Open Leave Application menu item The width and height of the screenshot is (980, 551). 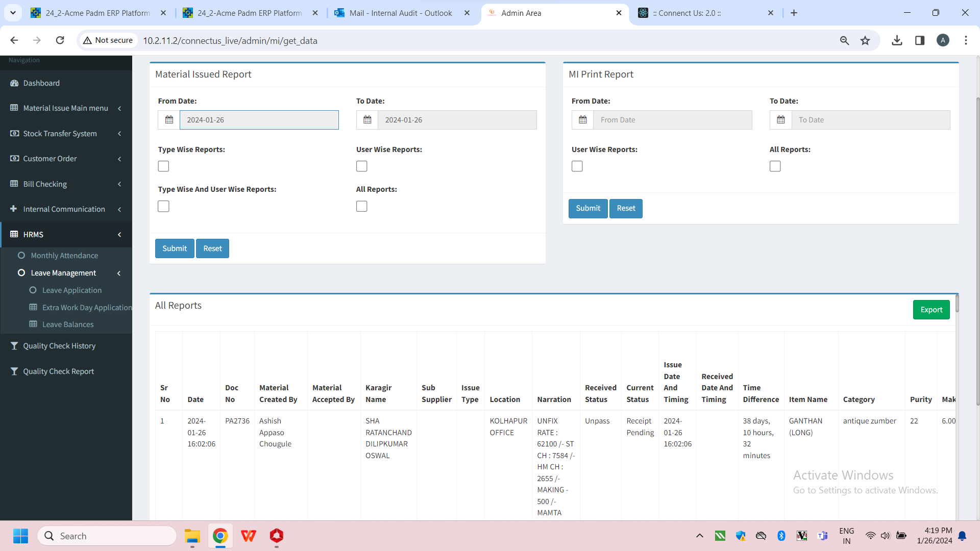pos(71,290)
